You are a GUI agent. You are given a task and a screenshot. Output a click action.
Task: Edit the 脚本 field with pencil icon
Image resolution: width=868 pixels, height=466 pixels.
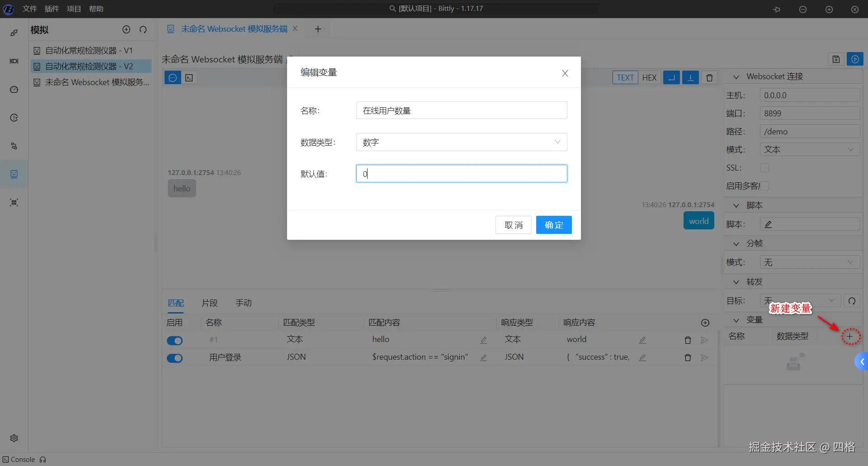pyautogui.click(x=768, y=224)
